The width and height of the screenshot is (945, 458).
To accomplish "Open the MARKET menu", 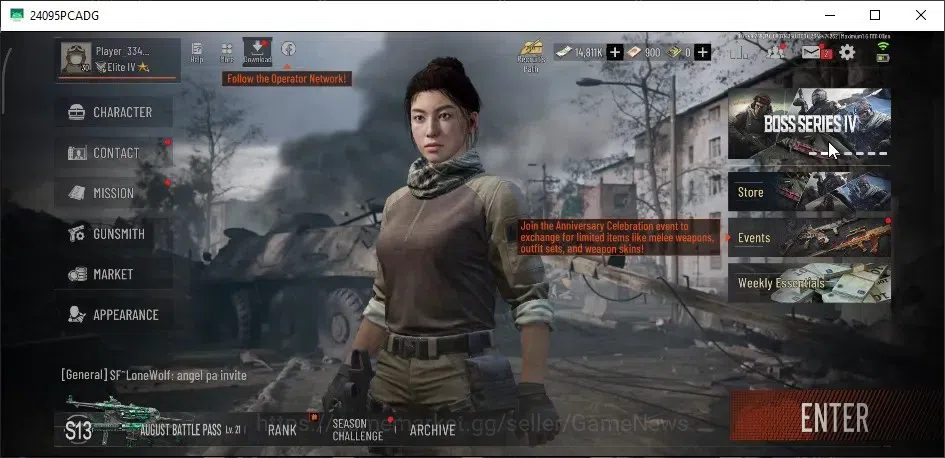I will 114,274.
